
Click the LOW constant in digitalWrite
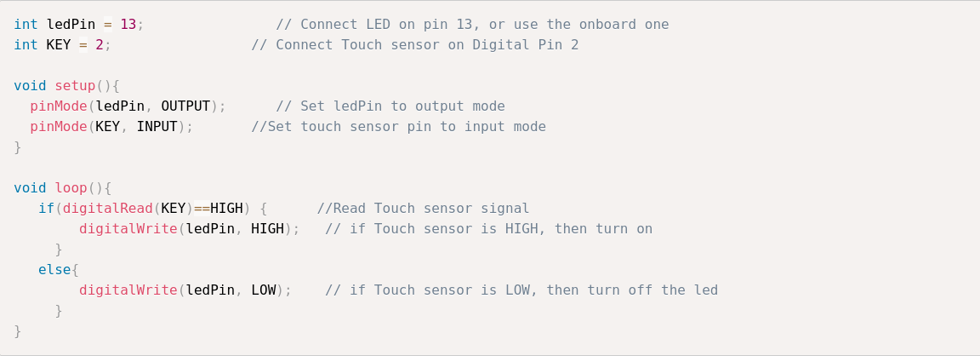(263, 290)
